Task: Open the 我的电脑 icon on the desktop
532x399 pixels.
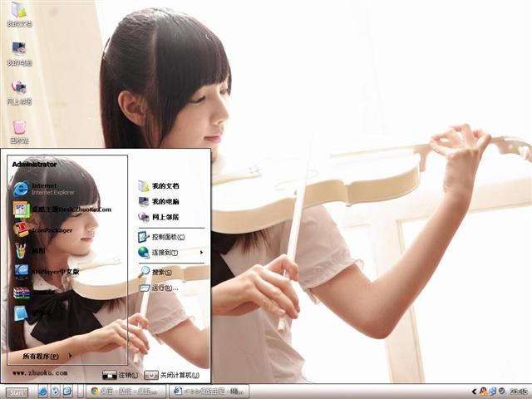Action: [x=19, y=53]
